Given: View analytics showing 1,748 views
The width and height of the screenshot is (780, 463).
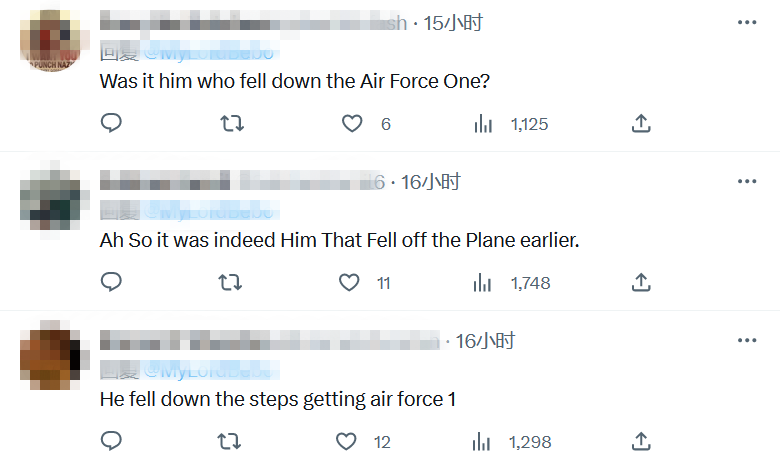Looking at the screenshot, I should [483, 283].
